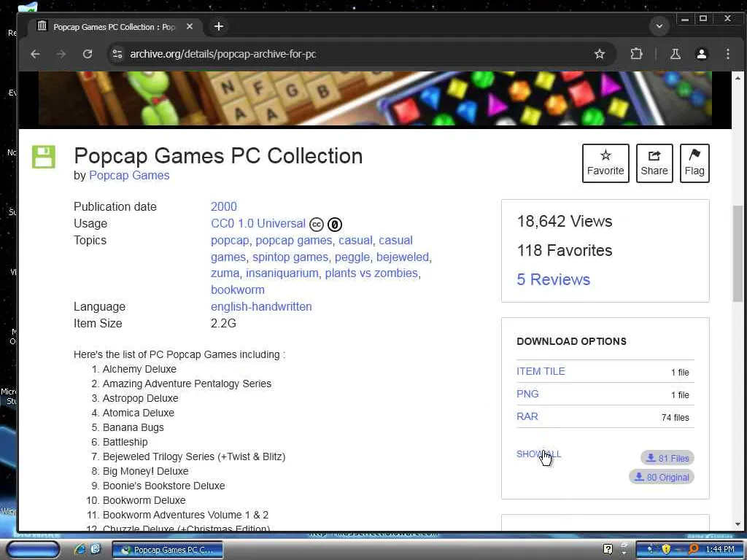The height and width of the screenshot is (560, 747).
Task: Click the help question mark tray icon
Action: click(x=608, y=549)
